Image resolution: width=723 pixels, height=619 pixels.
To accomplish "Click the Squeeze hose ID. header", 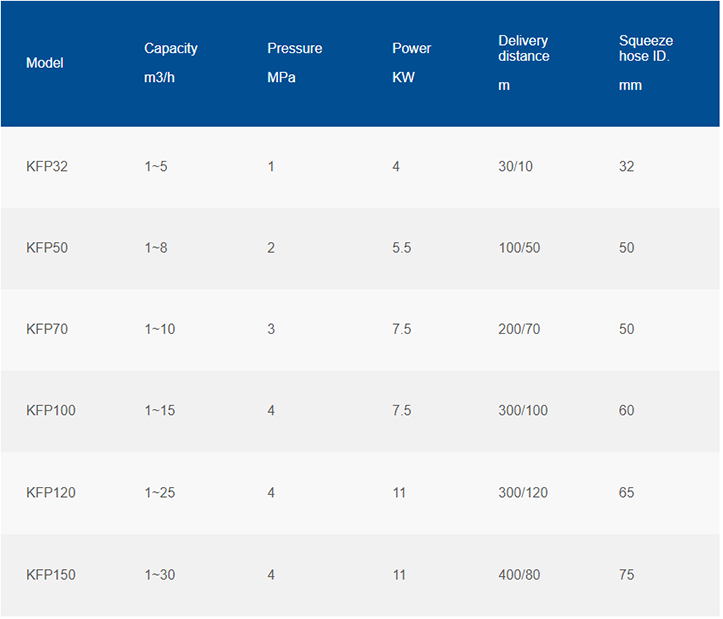I will [x=646, y=63].
